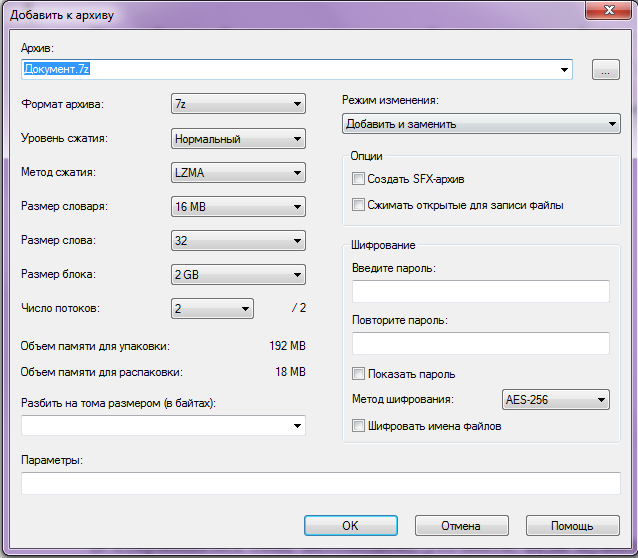Screen dimensions: 638x558
Task: Click the browse "..." button next to archive name
Action: 605,70
